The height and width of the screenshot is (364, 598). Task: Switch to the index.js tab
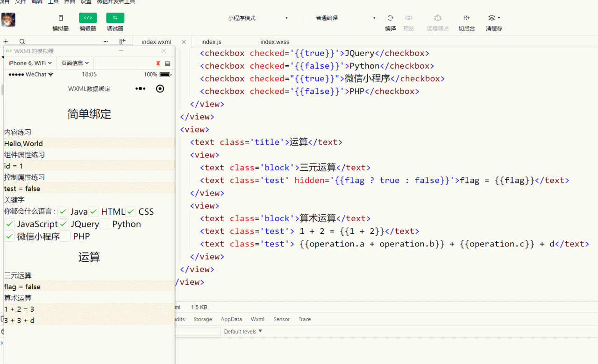211,42
